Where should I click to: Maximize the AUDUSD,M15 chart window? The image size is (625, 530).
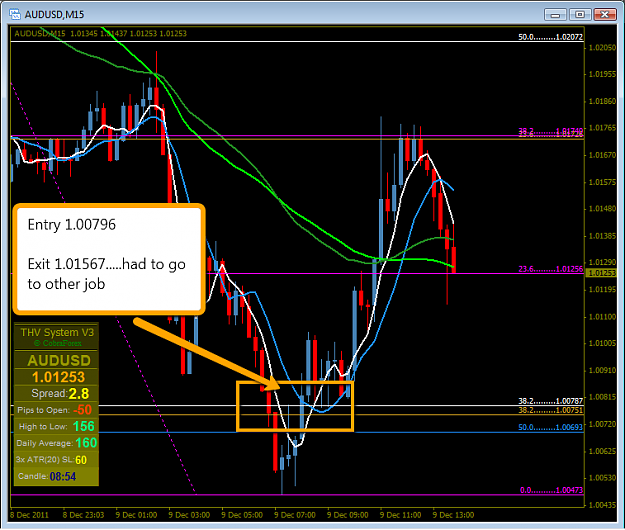point(580,15)
